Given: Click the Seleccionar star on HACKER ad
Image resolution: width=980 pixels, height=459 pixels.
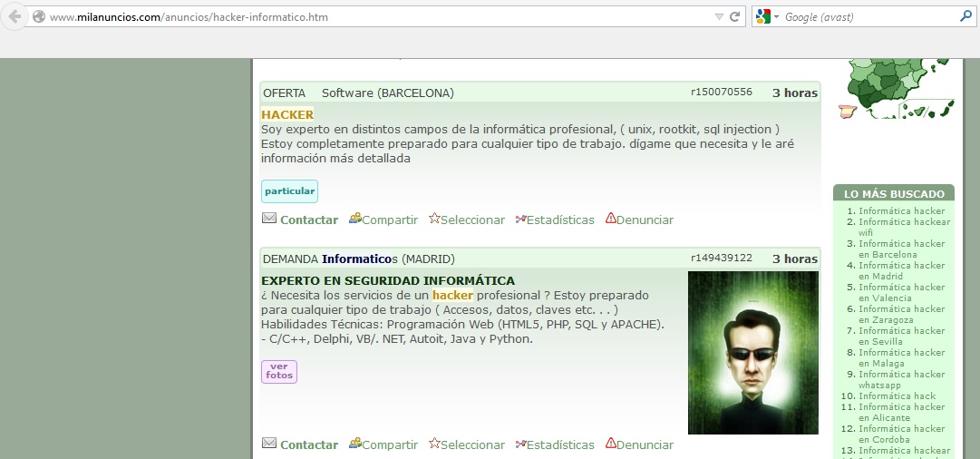Looking at the screenshot, I should click(434, 219).
